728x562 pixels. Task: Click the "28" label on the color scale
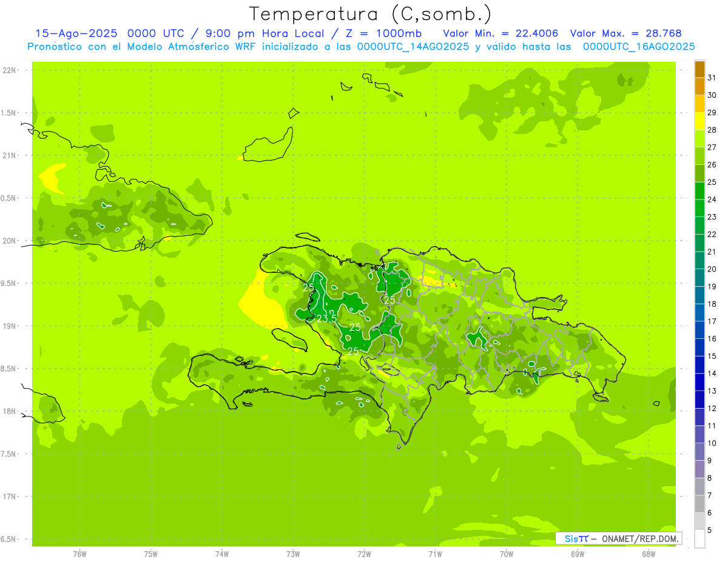pos(712,130)
